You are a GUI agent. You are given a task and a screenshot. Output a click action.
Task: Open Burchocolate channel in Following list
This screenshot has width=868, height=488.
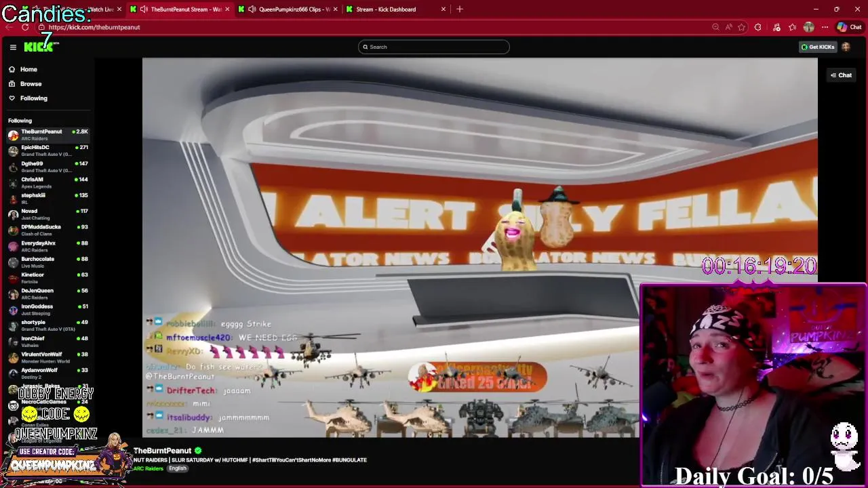coord(47,262)
